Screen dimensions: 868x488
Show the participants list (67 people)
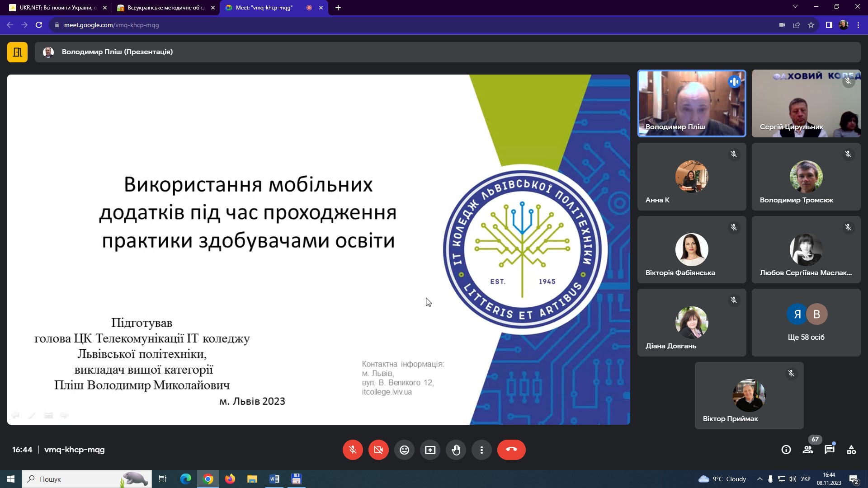point(808,450)
